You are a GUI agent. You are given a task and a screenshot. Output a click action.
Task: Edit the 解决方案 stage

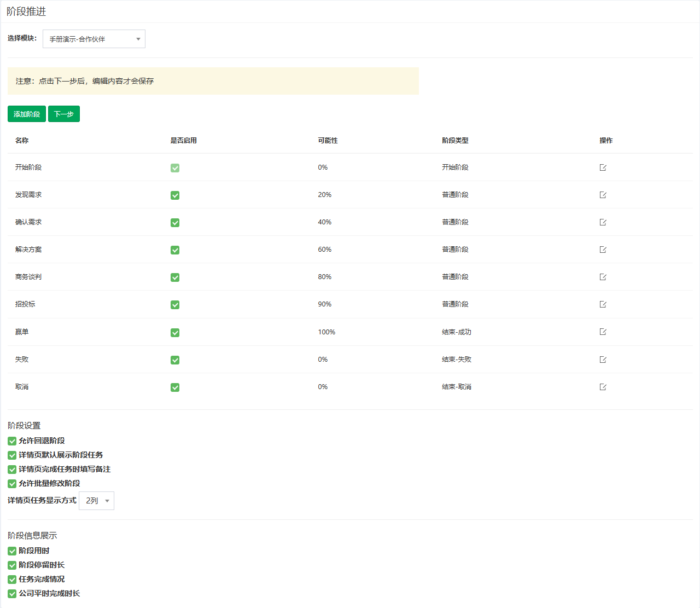tap(603, 250)
